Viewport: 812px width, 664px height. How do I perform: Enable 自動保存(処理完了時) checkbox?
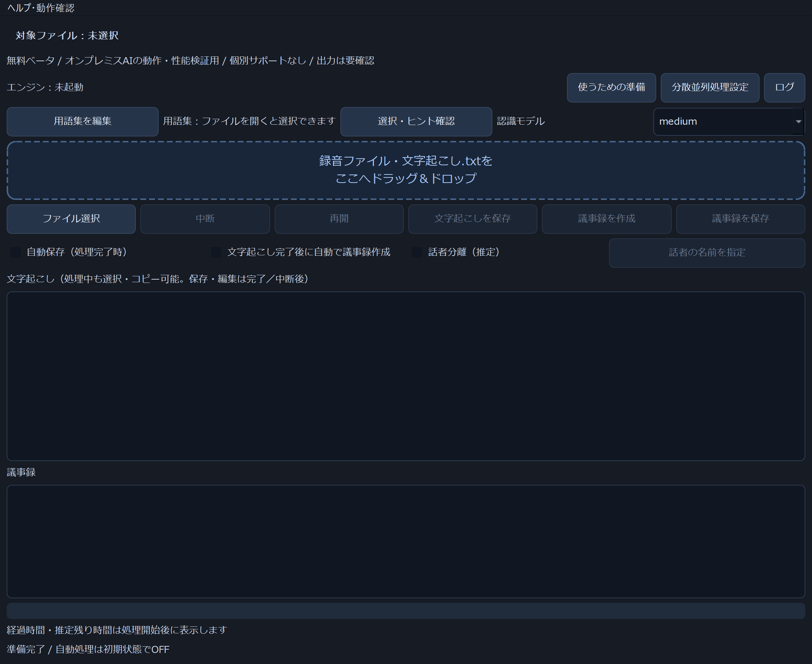(16, 252)
